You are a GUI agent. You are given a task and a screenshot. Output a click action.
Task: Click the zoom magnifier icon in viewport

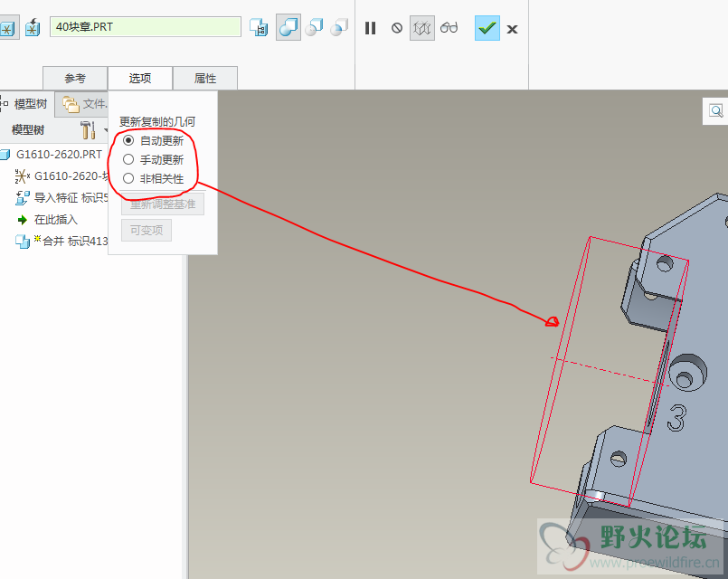pyautogui.click(x=715, y=110)
